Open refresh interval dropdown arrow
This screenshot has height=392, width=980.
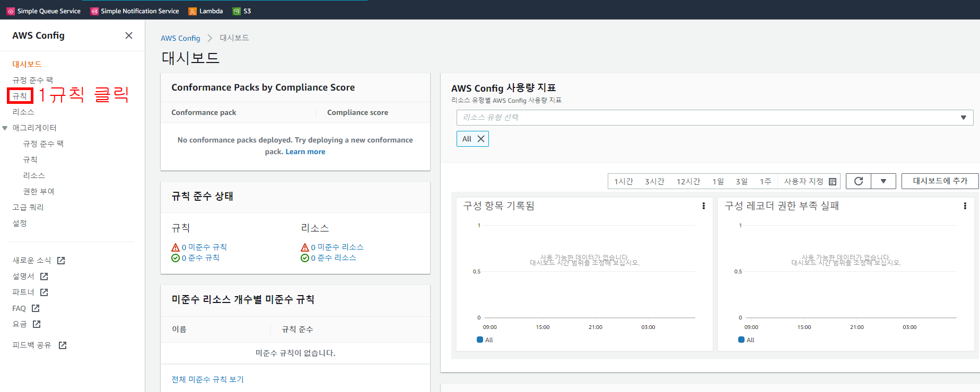[883, 181]
